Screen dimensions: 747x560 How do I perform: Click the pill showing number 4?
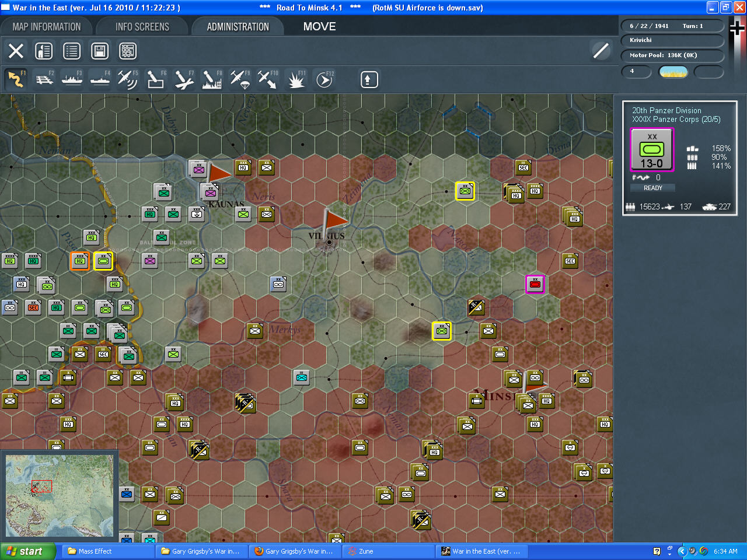point(637,72)
